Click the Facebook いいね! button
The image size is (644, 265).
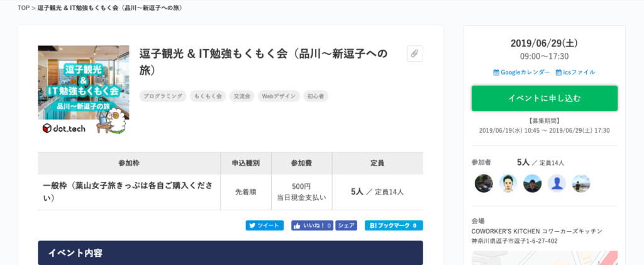pyautogui.click(x=312, y=225)
